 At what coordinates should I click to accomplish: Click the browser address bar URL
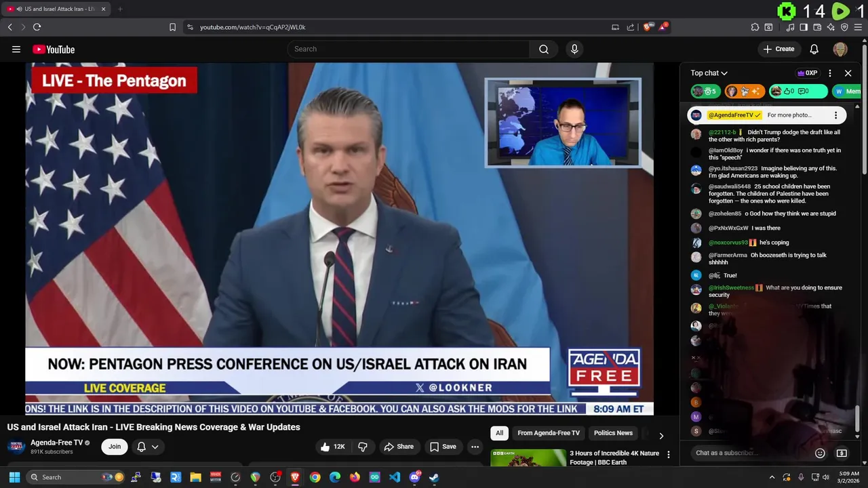pos(252,27)
